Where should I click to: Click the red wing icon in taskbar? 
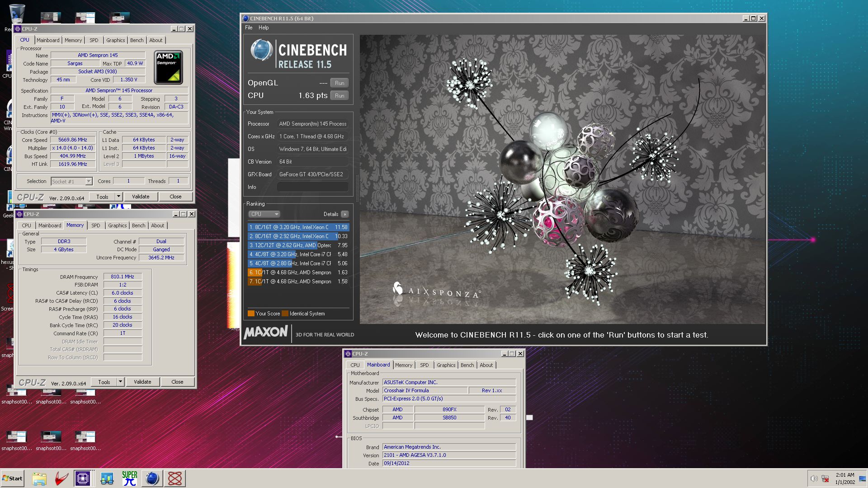[x=61, y=479]
